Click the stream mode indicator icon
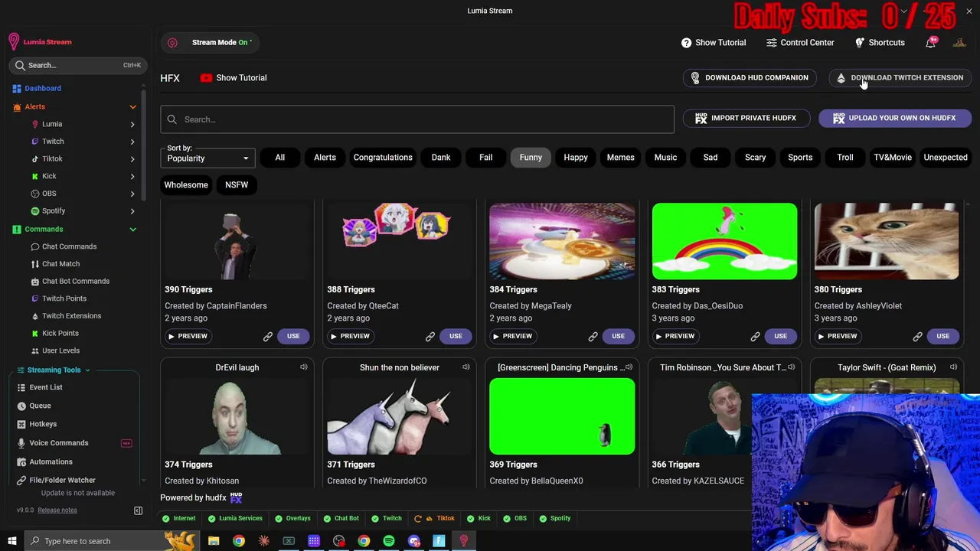Screen dimensions: 980x551 coord(172,43)
